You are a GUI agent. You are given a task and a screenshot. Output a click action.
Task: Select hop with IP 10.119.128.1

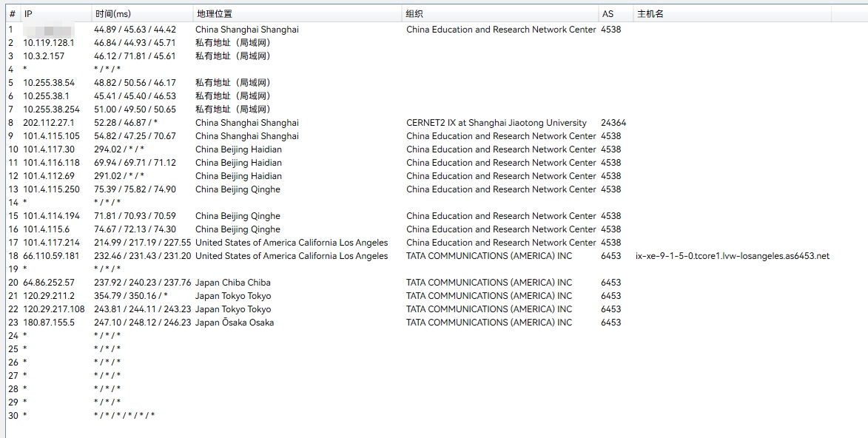click(x=48, y=43)
